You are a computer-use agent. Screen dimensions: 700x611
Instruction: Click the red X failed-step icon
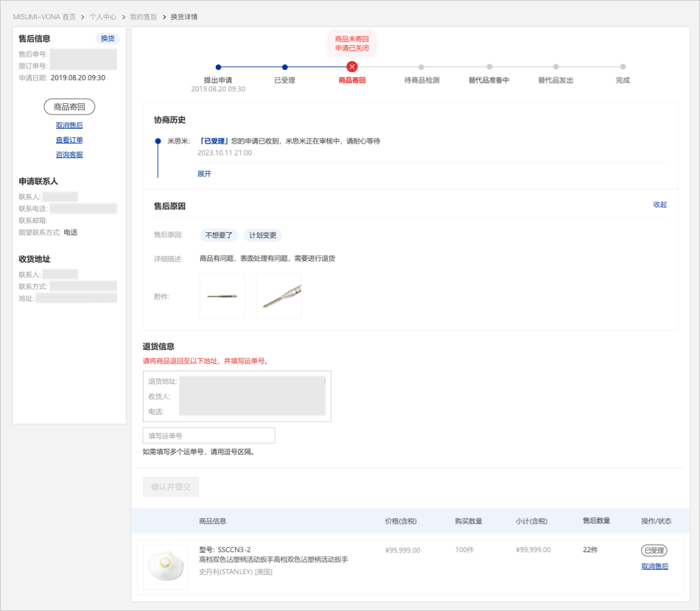point(352,67)
